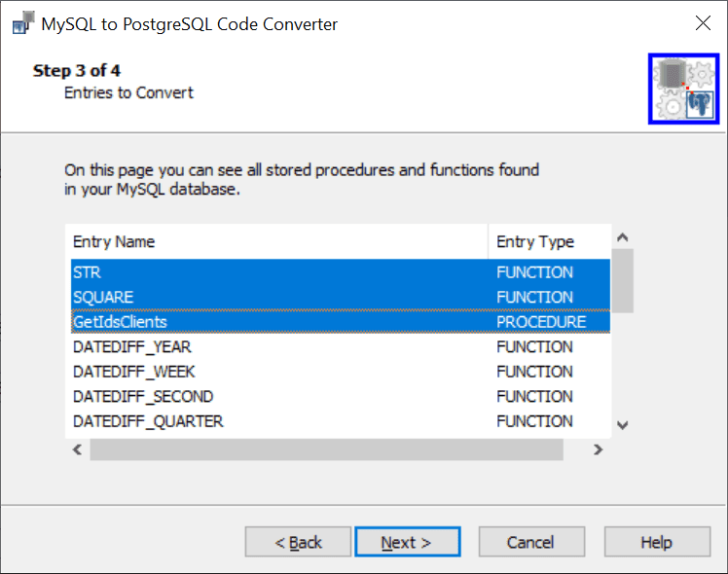Click the app icon in the title bar
The width and height of the screenshot is (728, 574).
coord(23,22)
